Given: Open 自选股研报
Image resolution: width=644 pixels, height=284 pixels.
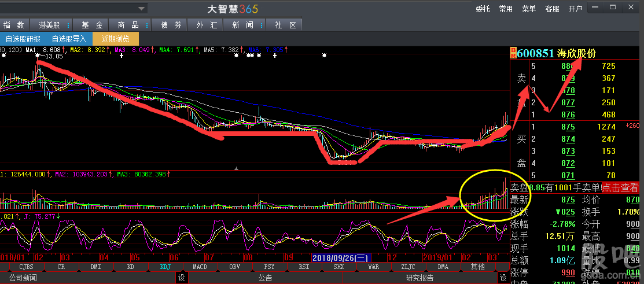Looking at the screenshot, I should pyautogui.click(x=23, y=39).
